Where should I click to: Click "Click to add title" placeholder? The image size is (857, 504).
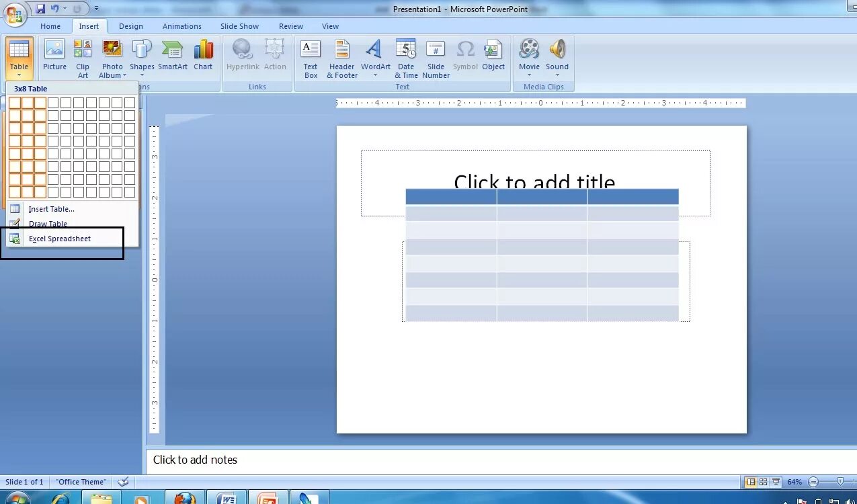tap(534, 182)
